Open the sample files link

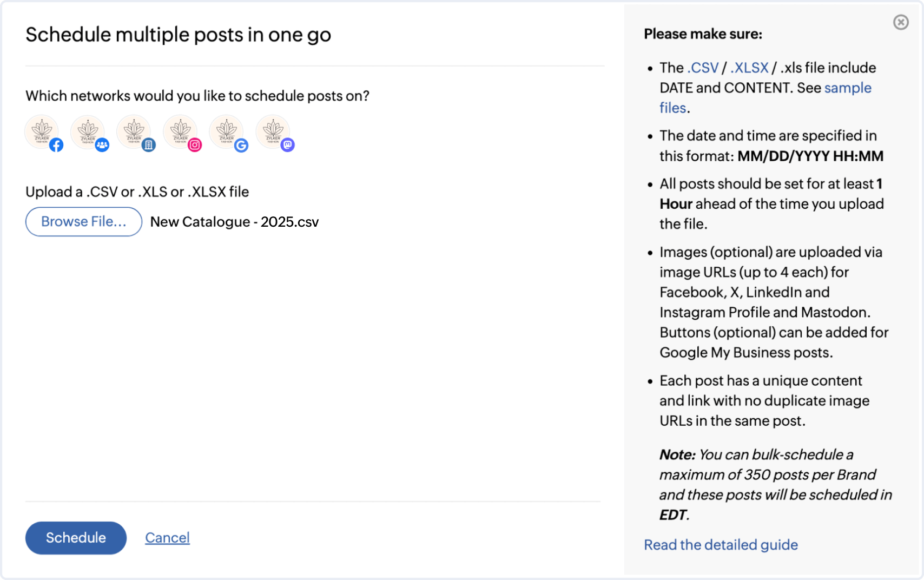[x=847, y=88]
